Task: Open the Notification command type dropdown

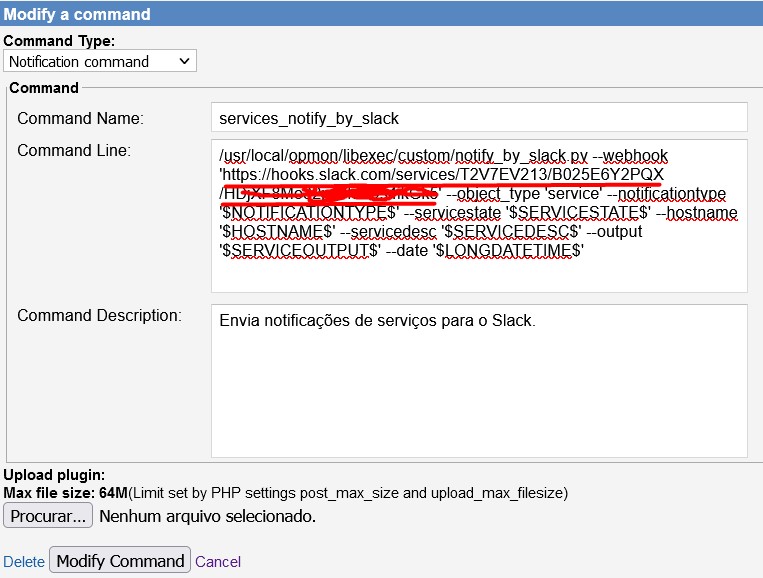Action: pyautogui.click(x=100, y=62)
